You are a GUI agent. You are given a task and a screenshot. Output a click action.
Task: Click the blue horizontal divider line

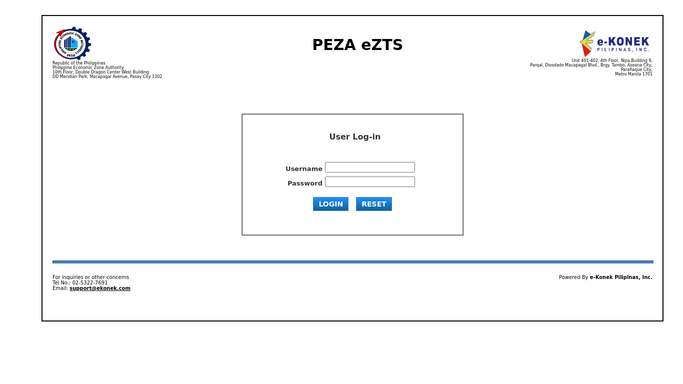353,262
